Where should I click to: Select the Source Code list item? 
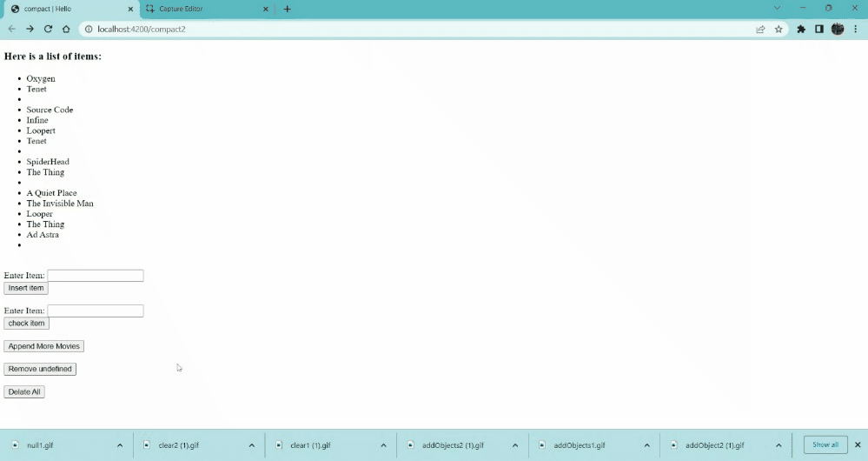point(50,110)
